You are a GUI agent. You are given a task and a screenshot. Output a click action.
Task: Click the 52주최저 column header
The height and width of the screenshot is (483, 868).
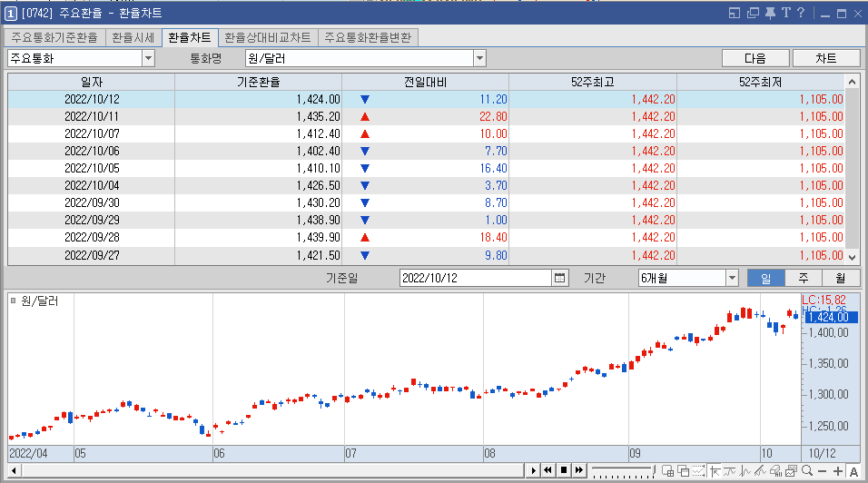(761, 82)
